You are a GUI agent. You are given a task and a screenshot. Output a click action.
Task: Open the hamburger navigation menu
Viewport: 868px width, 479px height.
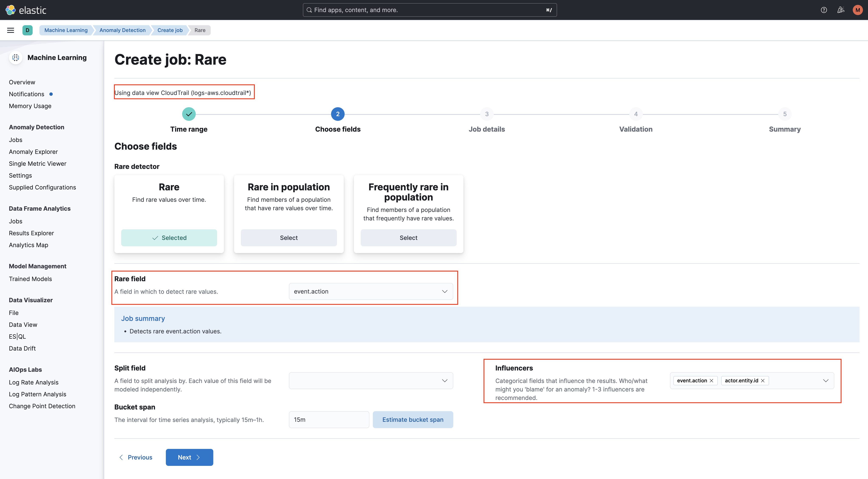(x=10, y=30)
